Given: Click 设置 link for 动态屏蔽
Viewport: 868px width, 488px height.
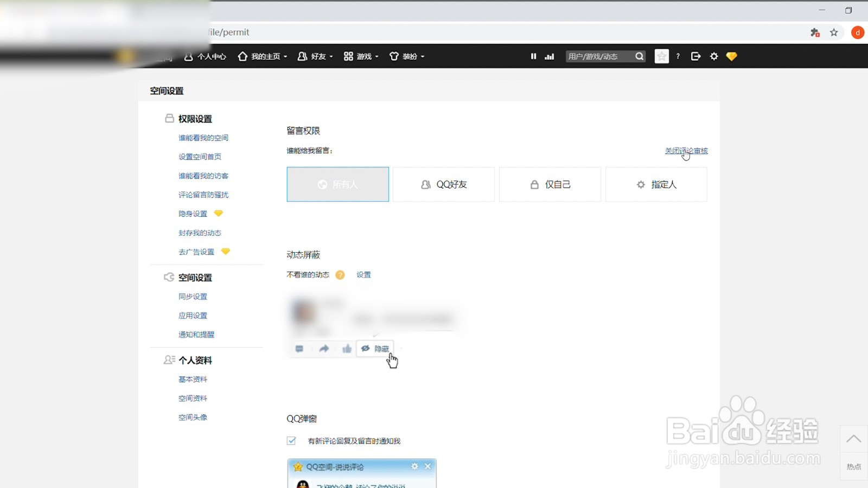Looking at the screenshot, I should [363, 275].
